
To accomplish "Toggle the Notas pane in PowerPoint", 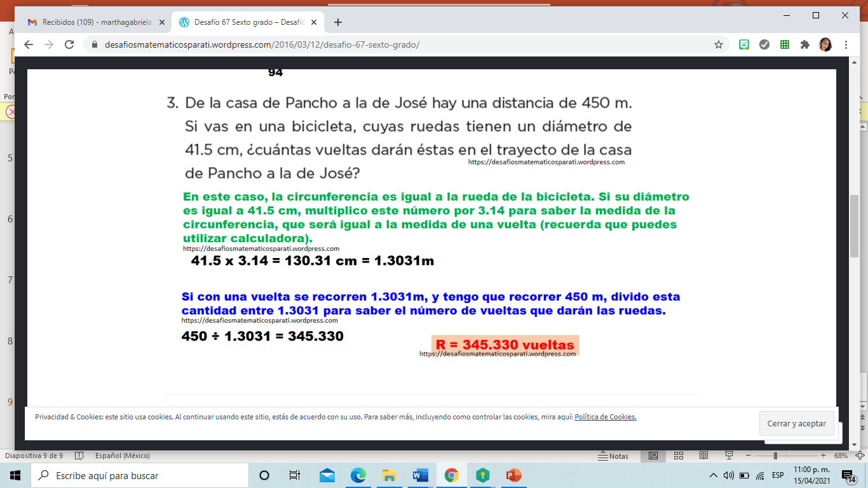I will (613, 456).
